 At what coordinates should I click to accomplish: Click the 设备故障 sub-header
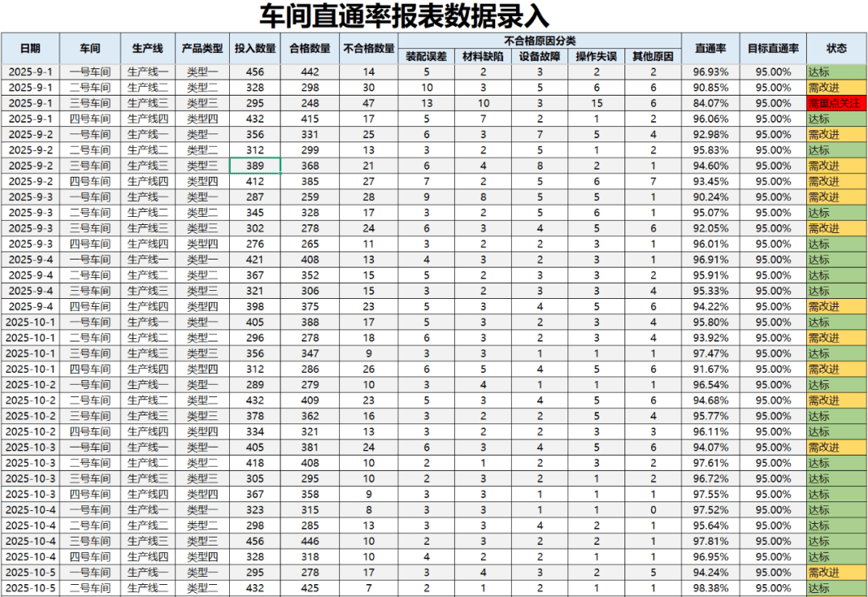click(x=539, y=56)
